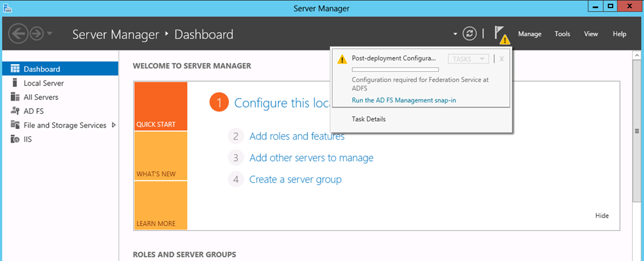Select File and Storage Services item
This screenshot has width=644, height=261.
tap(60, 125)
